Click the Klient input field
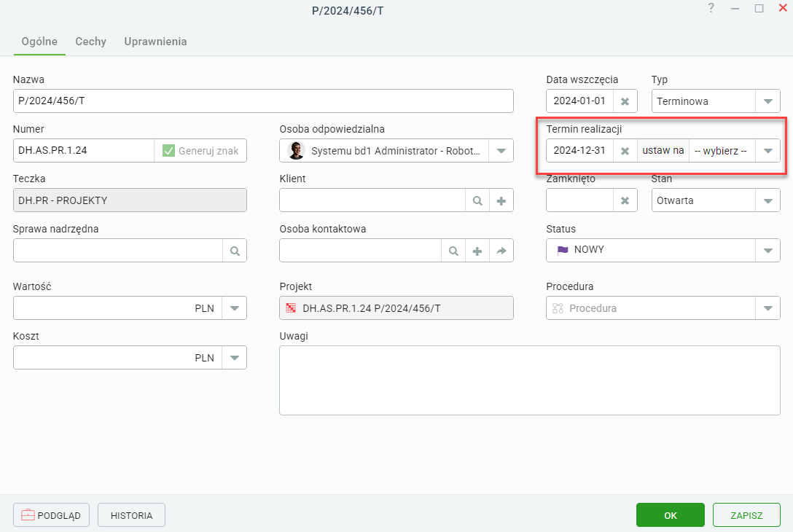The image size is (793, 532). pos(372,200)
